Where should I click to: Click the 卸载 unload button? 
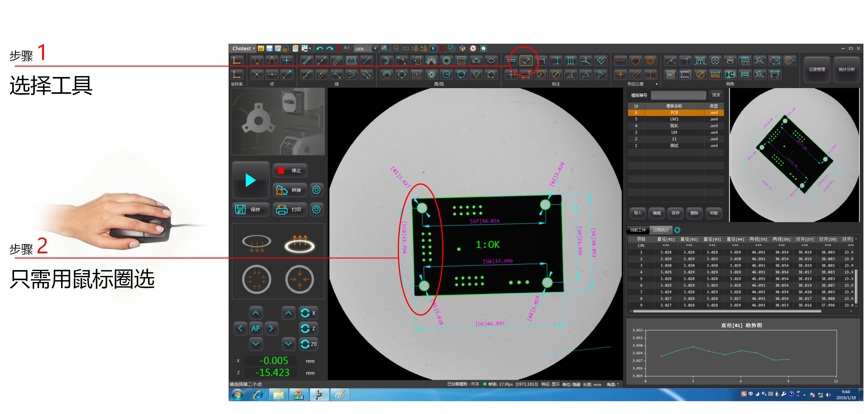[714, 213]
